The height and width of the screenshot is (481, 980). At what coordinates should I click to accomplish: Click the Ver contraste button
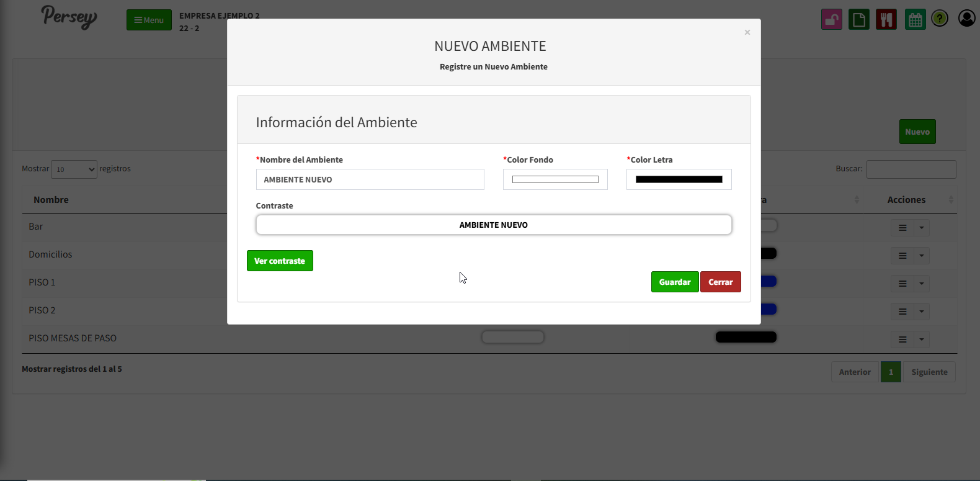pos(280,261)
